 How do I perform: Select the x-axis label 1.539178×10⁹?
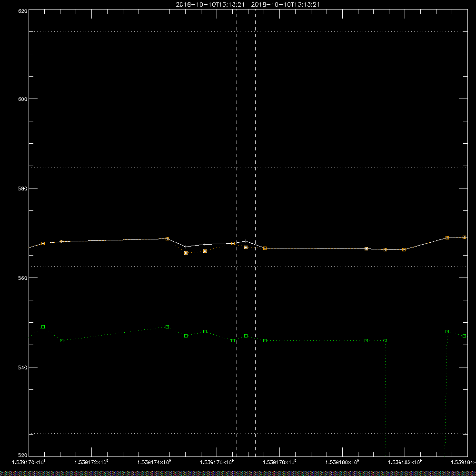click(x=279, y=462)
